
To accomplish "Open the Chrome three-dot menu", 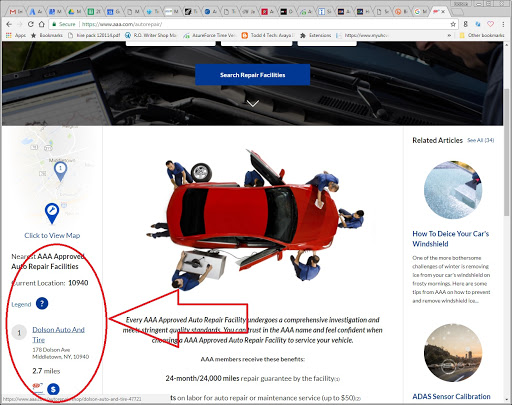I will 503,24.
